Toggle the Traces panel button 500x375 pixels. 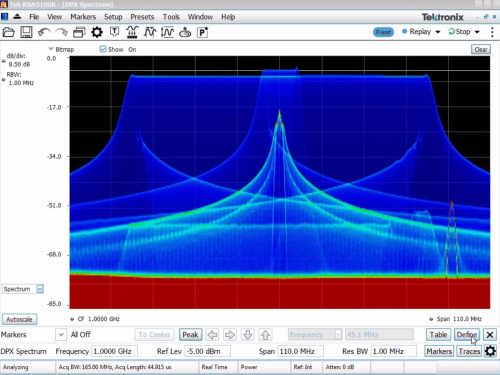(x=469, y=351)
